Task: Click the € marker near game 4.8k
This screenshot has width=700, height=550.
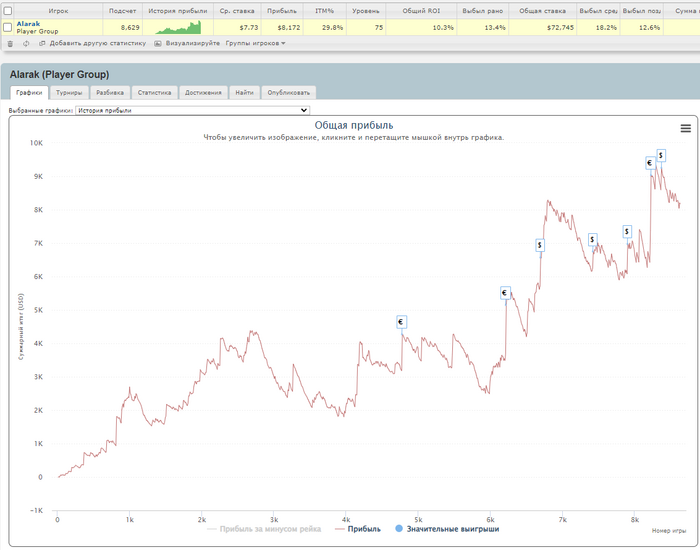Action: (x=401, y=321)
